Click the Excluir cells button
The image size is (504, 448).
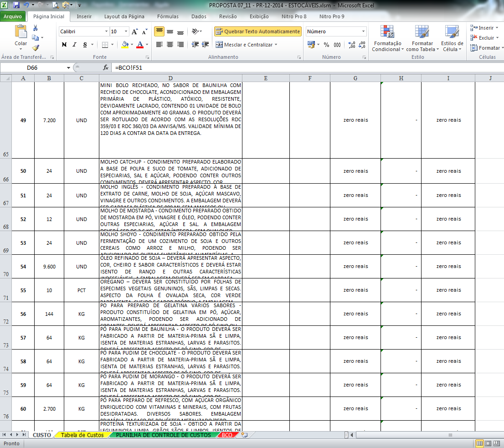484,38
